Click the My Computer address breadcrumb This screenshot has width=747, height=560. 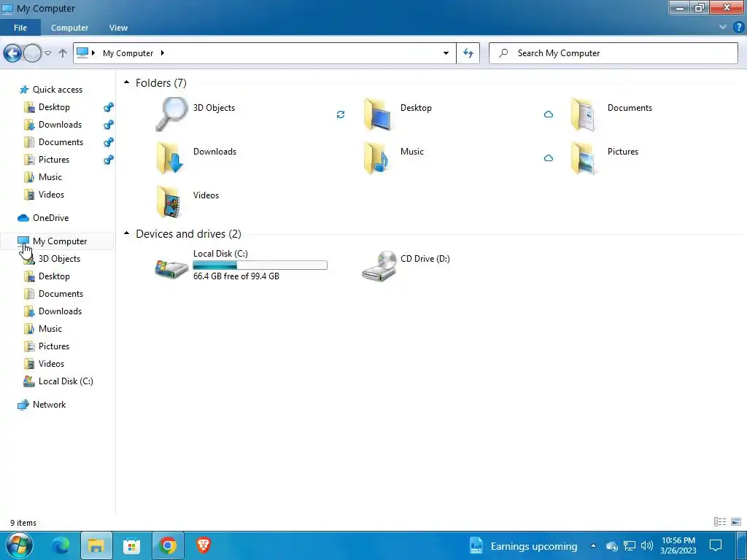point(128,52)
